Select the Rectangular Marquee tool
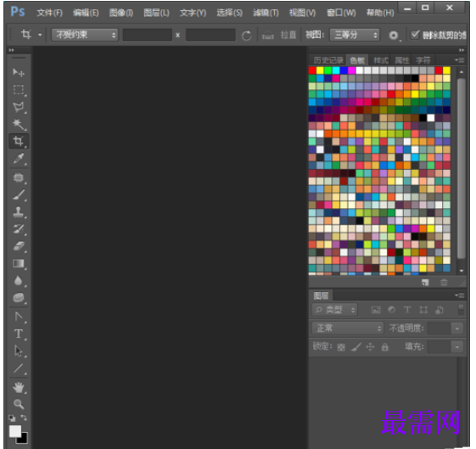 [18, 90]
